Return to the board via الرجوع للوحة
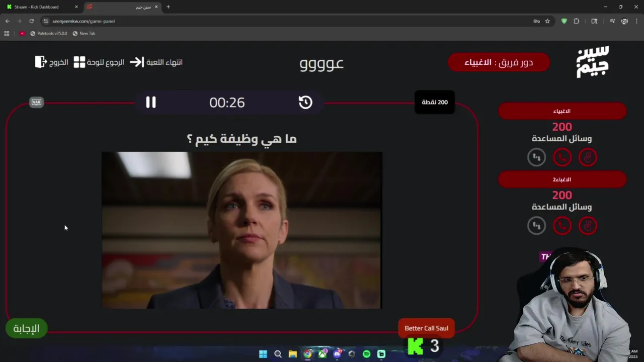This screenshot has width=644, height=362. [x=99, y=62]
